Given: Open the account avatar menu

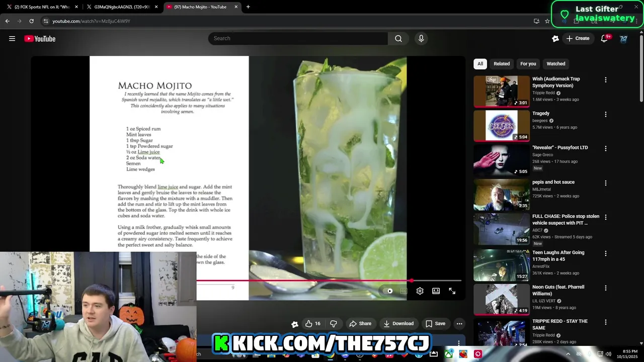Looking at the screenshot, I should 623,39.
